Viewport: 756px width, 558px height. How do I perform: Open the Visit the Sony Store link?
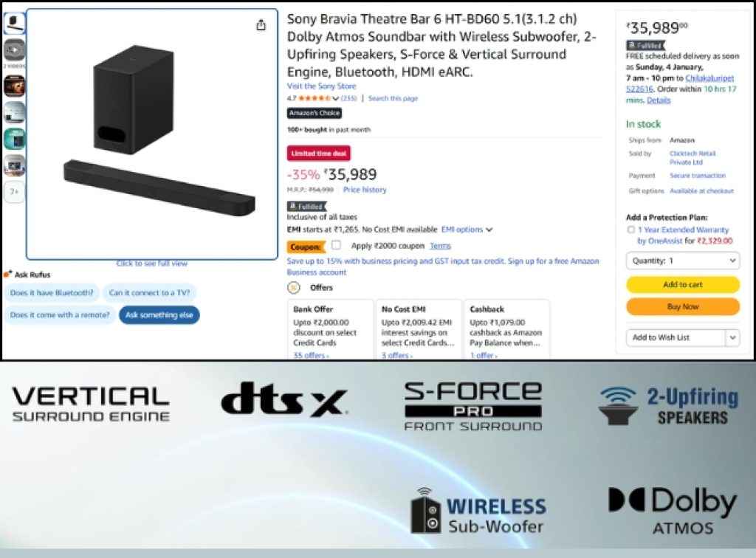coord(322,86)
